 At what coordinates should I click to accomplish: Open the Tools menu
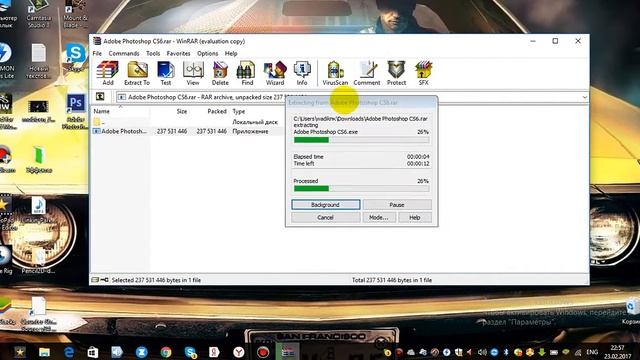[x=153, y=53]
